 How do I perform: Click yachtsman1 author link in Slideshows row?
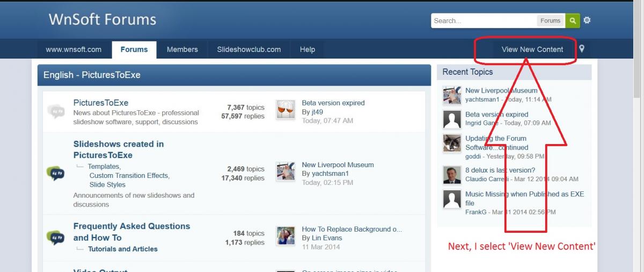pyautogui.click(x=330, y=174)
